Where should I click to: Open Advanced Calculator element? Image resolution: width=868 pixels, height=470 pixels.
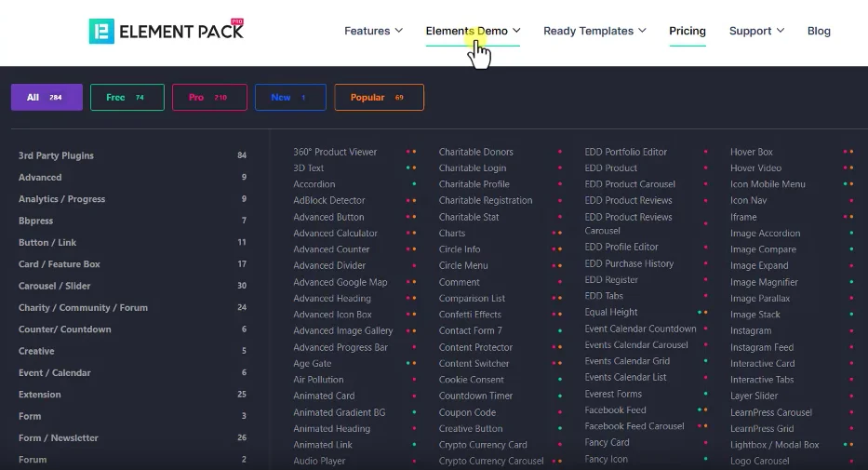(335, 233)
